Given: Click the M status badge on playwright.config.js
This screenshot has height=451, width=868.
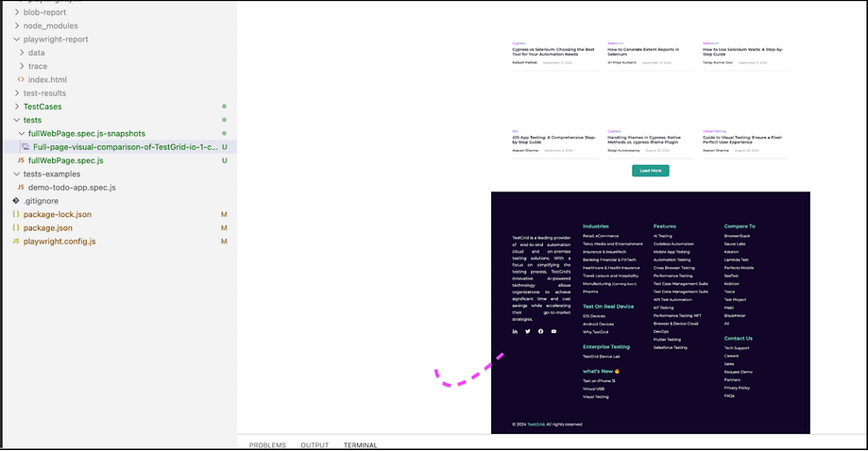Looking at the screenshot, I should click(224, 241).
